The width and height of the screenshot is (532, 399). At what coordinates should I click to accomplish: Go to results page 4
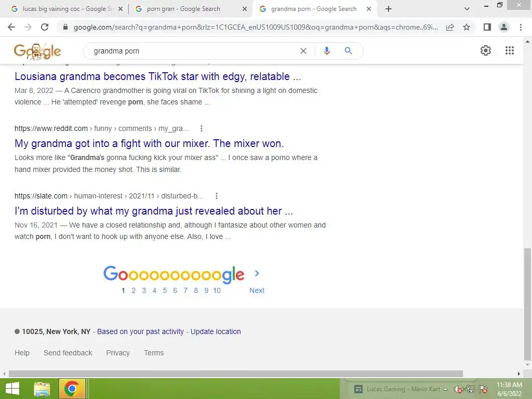pos(154,290)
